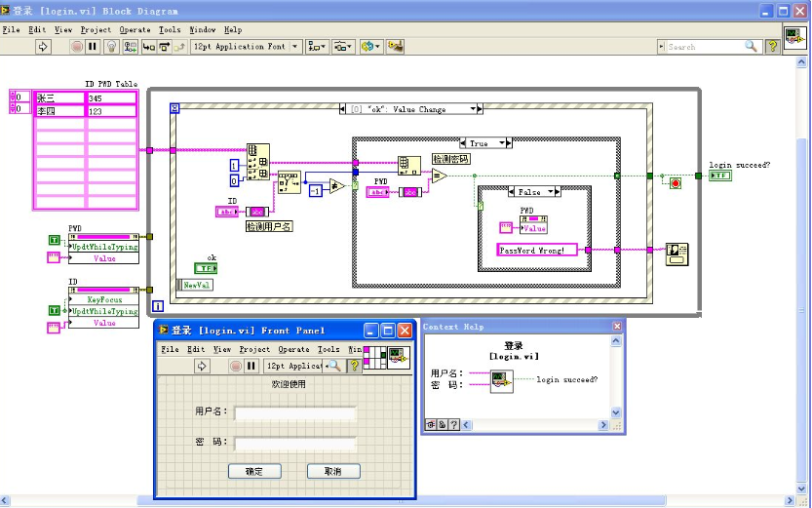Screen dimensions: 812x508
Task: Select the Equal comparison node near 检测密码
Action: coord(439,176)
